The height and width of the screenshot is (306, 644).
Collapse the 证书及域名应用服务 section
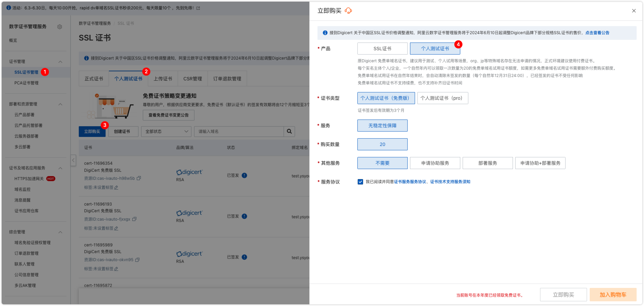click(x=60, y=168)
